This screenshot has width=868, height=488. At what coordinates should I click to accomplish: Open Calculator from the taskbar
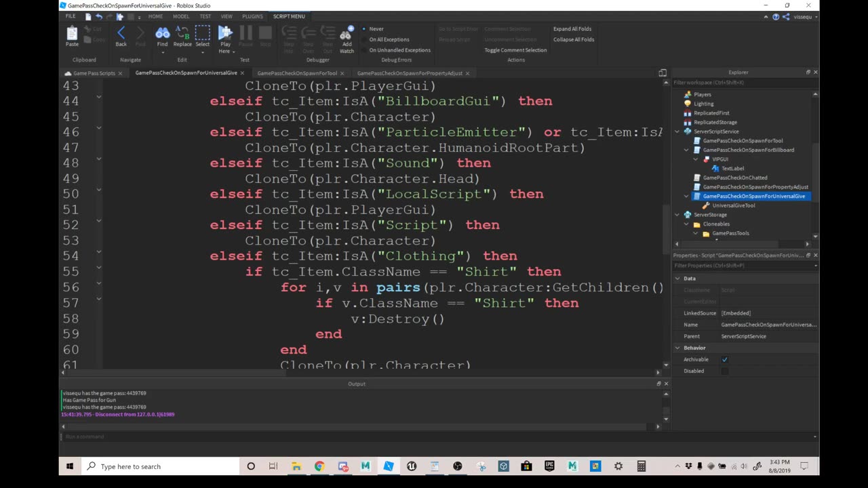pos(641,466)
